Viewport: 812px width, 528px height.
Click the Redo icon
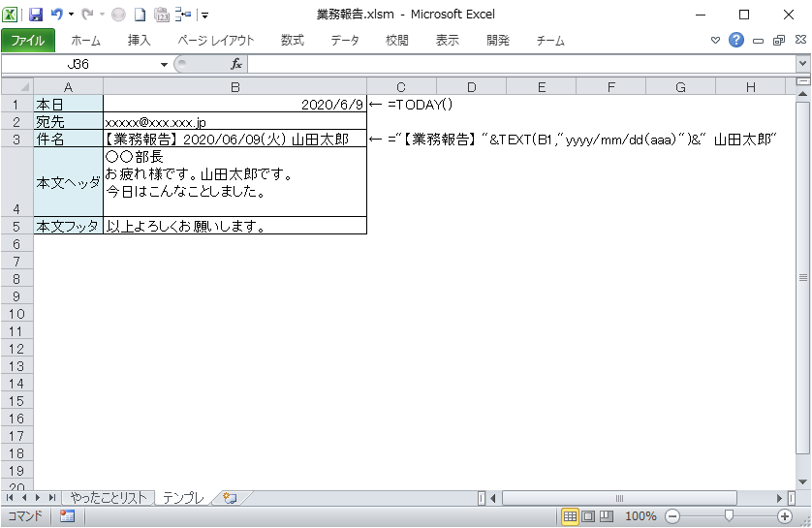click(x=87, y=15)
